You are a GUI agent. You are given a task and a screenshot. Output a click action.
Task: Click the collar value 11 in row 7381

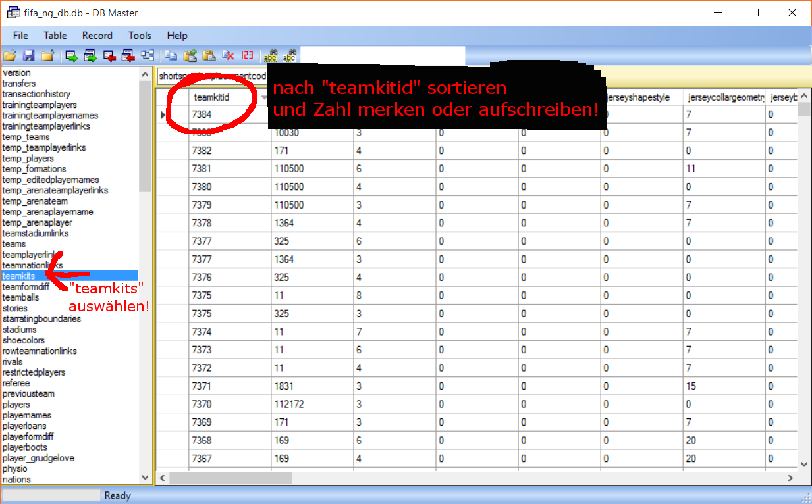point(724,169)
